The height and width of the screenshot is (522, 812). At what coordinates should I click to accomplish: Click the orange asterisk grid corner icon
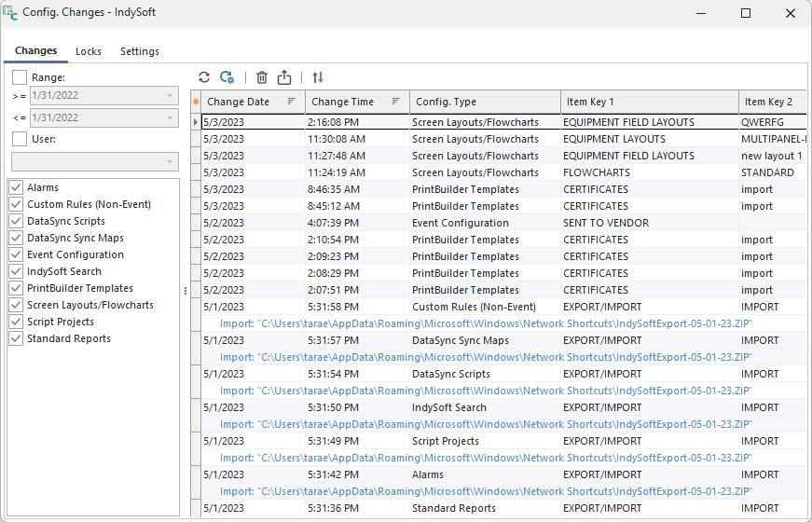coord(196,102)
